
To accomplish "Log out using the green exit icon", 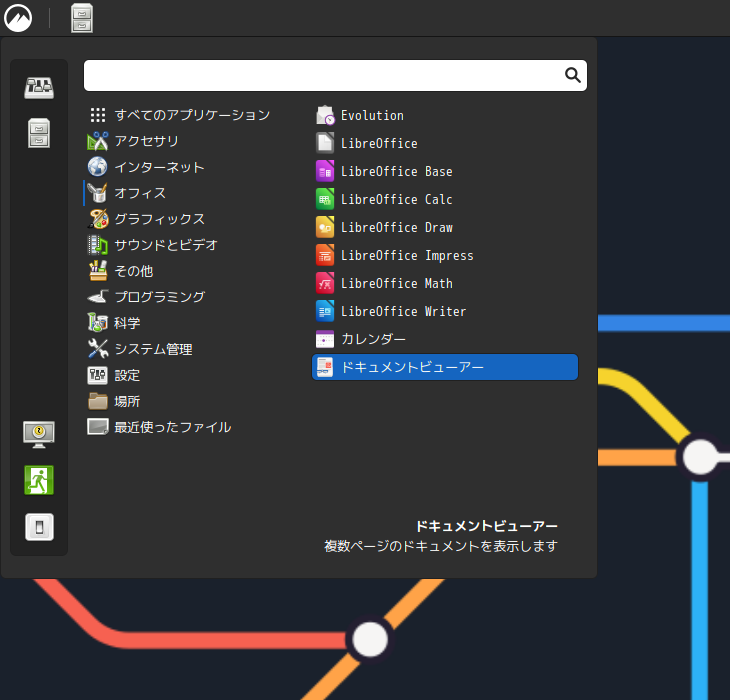I will 39,480.
